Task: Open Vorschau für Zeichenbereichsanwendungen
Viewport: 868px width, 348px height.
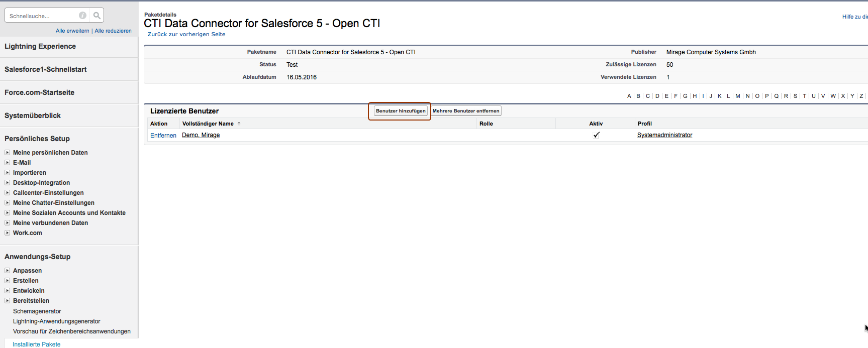Action: pyautogui.click(x=72, y=331)
